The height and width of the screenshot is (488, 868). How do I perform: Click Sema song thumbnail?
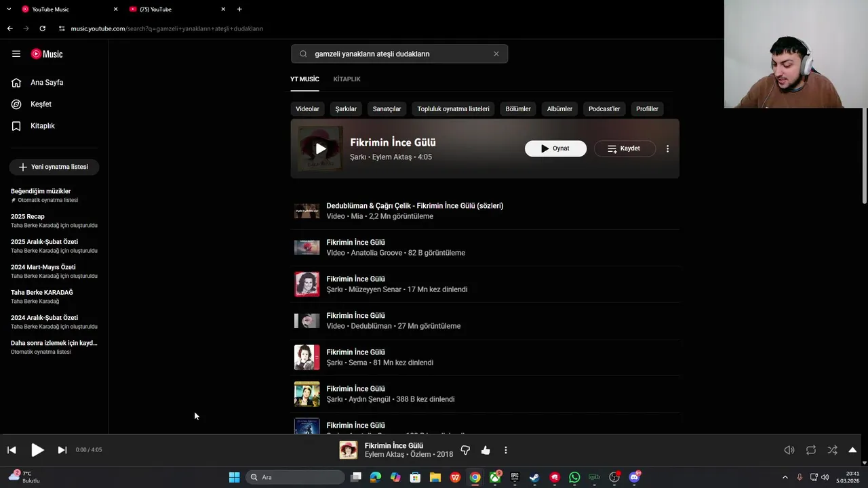(307, 357)
